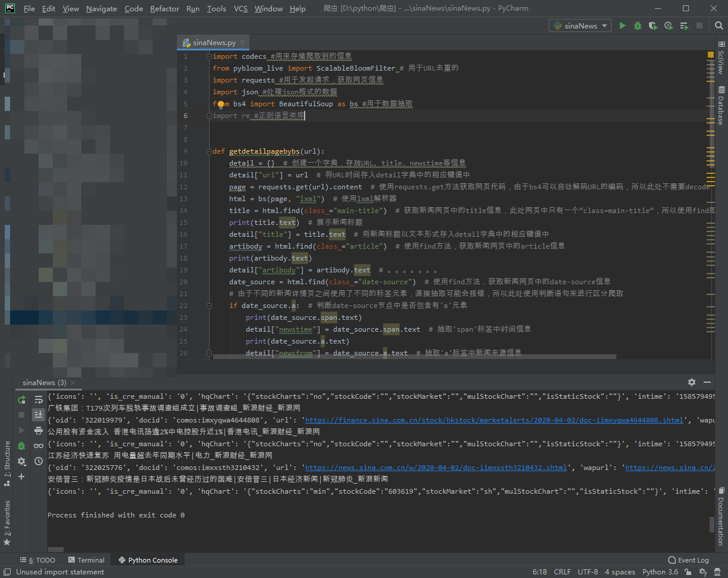Go to line:column 6:18 indicator
The width and height of the screenshot is (728, 578).
tap(540, 572)
